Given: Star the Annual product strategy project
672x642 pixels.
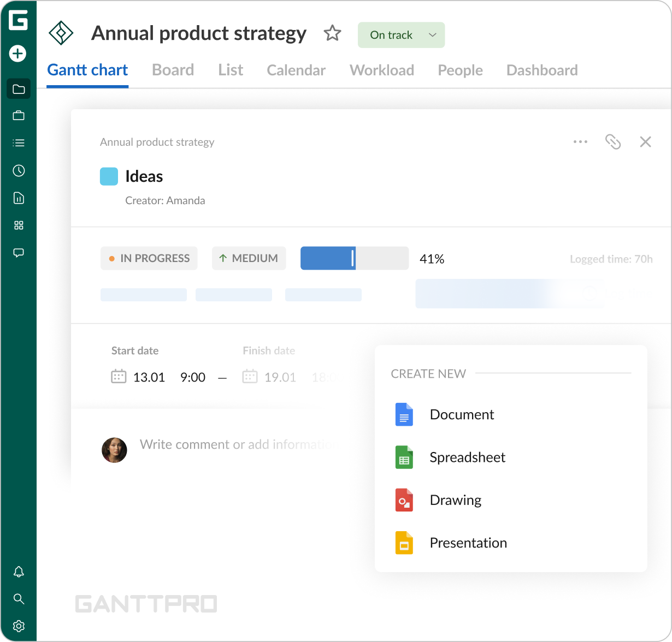Looking at the screenshot, I should (332, 34).
